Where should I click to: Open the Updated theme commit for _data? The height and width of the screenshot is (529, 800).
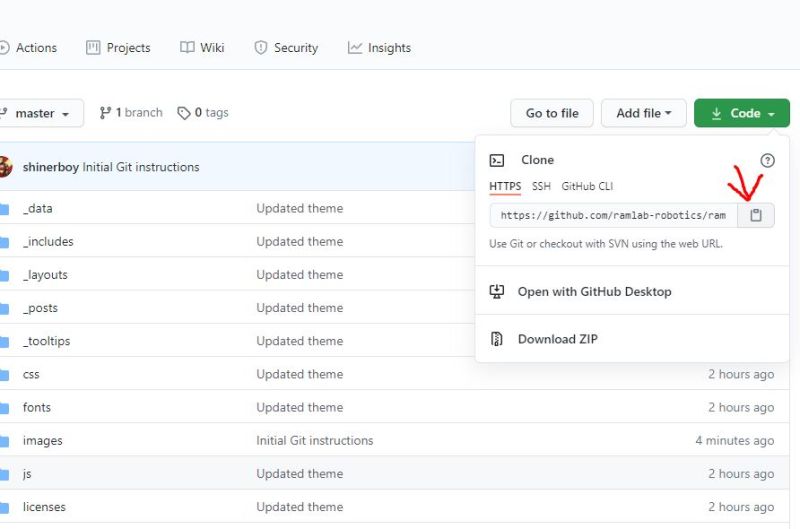point(299,208)
